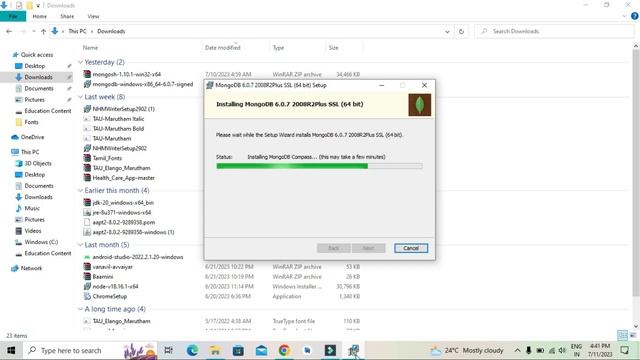
Task: Close the MongoDB Setup dialog
Action: tap(424, 85)
